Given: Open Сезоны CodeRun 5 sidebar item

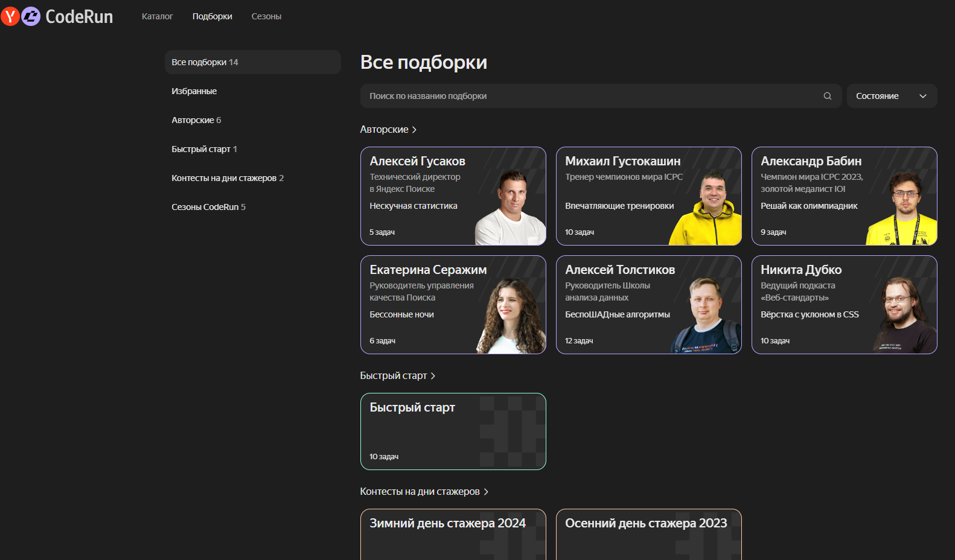Looking at the screenshot, I should point(253,207).
